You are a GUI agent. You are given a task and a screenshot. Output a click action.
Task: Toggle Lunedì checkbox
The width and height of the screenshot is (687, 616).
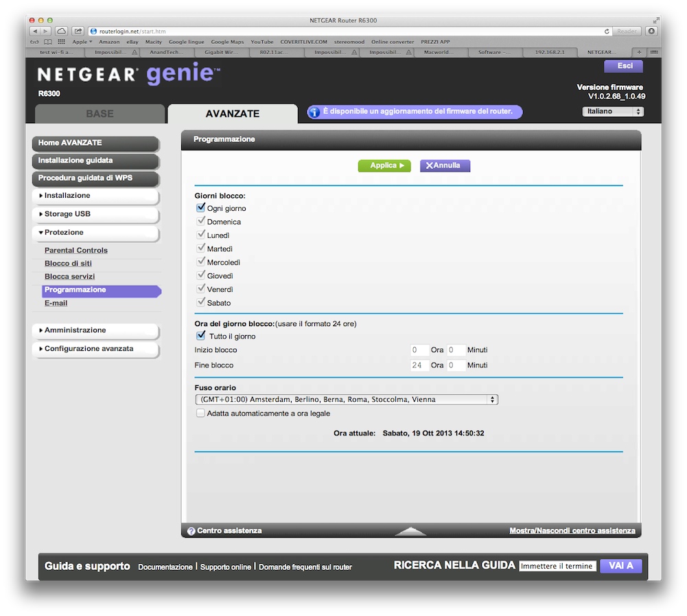coord(200,235)
